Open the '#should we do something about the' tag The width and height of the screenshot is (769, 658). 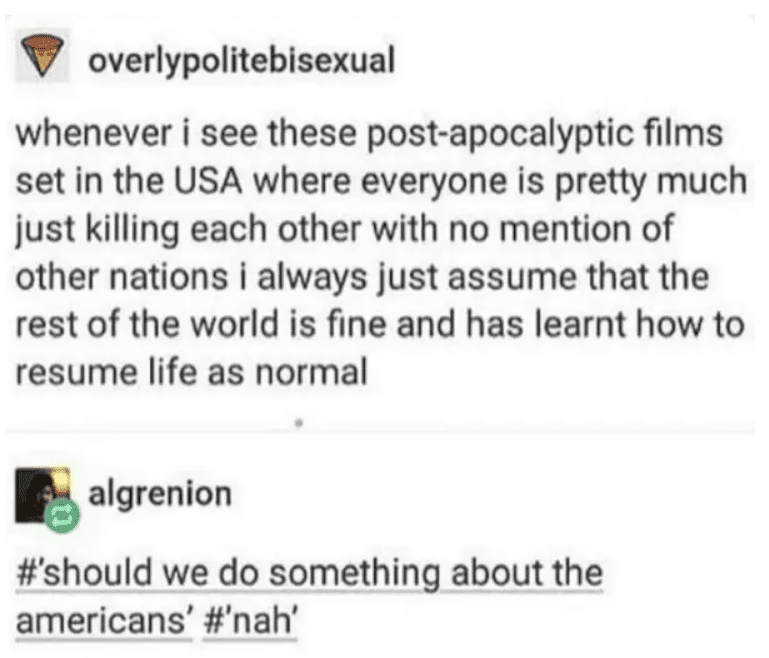[309, 573]
